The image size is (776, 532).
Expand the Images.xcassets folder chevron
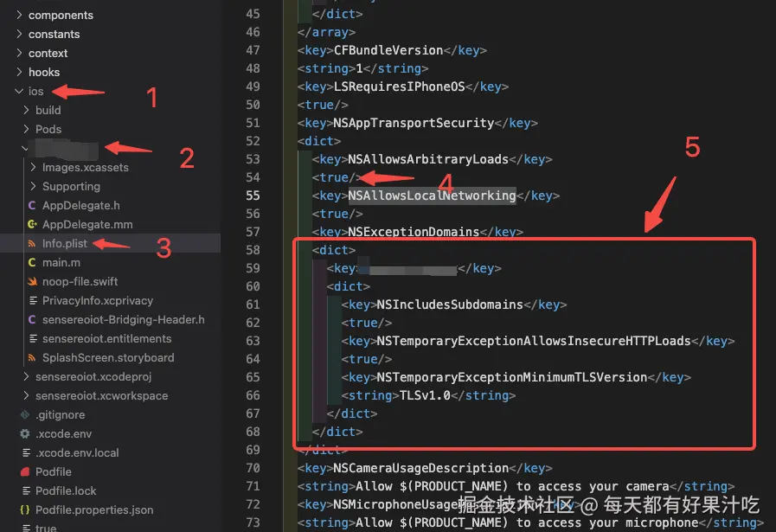tap(33, 167)
